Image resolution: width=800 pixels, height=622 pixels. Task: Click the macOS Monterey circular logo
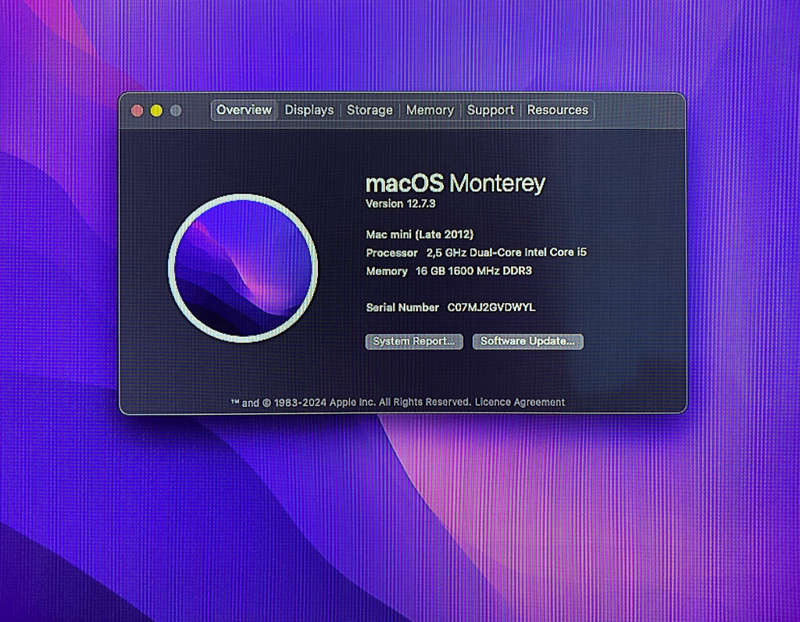click(x=243, y=268)
